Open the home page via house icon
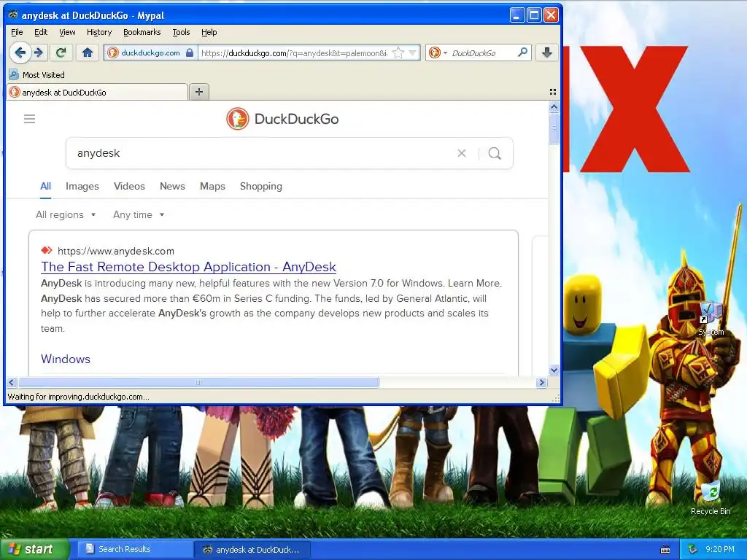The width and height of the screenshot is (747, 560). point(88,52)
